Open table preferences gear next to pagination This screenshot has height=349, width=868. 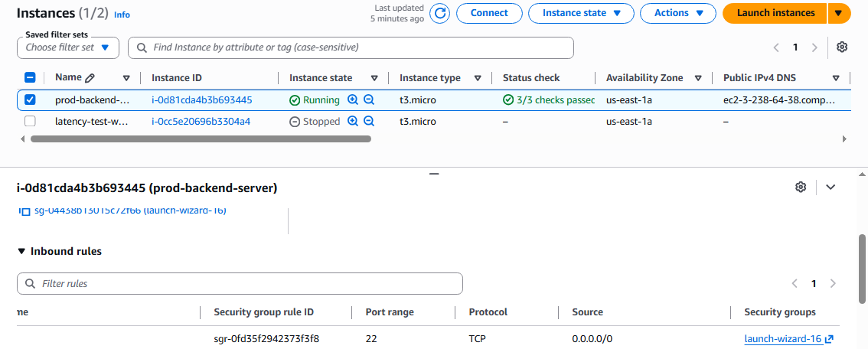[842, 47]
